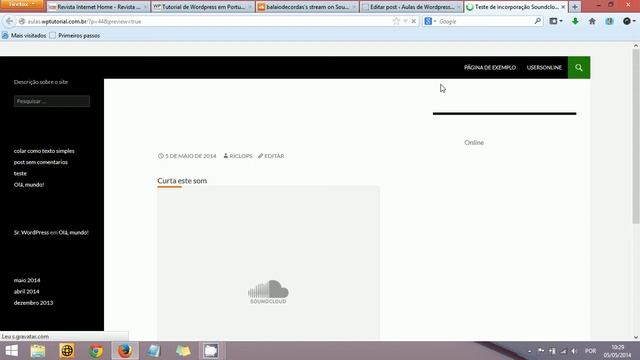640x360 pixels.
Task: Click the 'Curta este som' text
Action: 182,180
